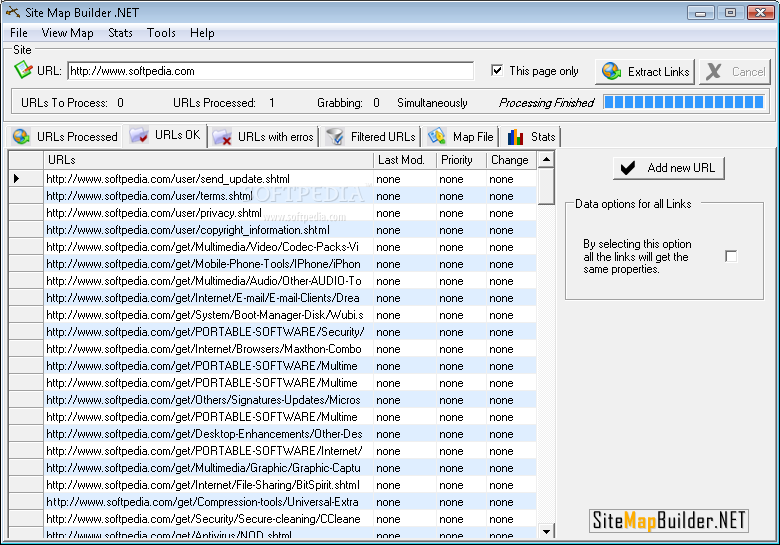Select the File-Sharing/BitSpirit.shtml URL row
The height and width of the screenshot is (545, 780).
tap(290, 485)
